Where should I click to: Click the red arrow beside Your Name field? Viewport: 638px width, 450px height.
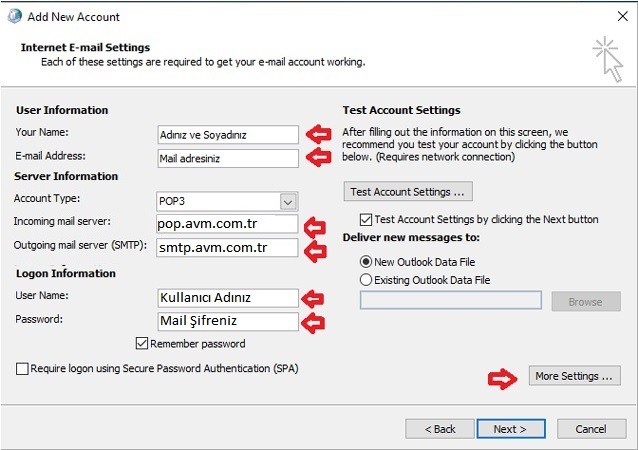(318, 134)
